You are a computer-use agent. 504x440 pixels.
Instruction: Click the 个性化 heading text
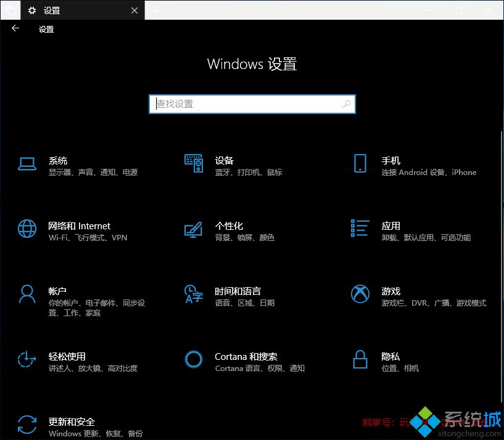point(229,226)
